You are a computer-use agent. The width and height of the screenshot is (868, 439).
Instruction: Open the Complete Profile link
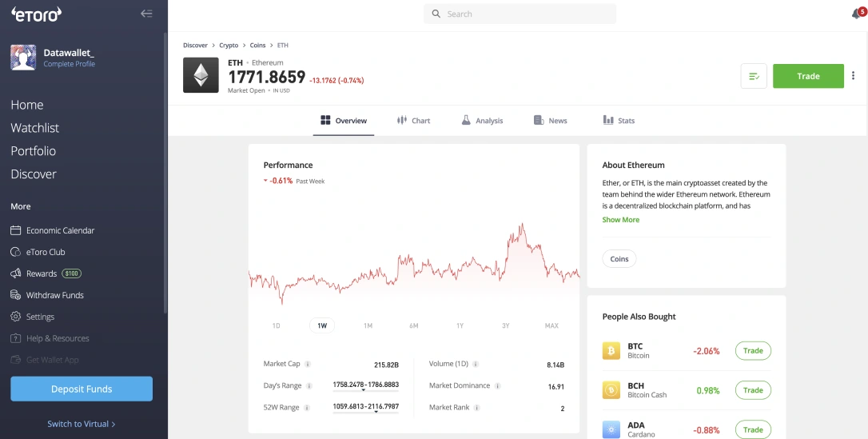70,64
